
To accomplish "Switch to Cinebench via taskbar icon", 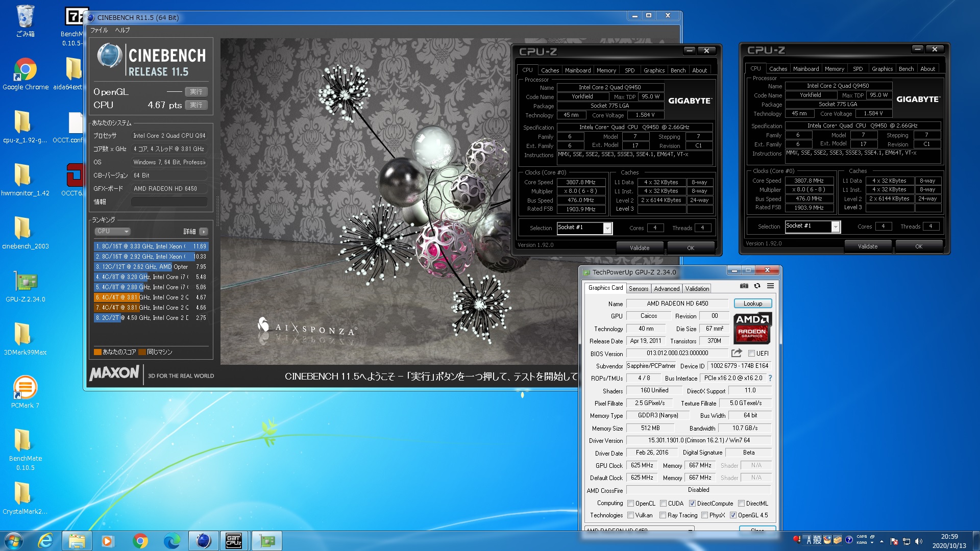I will point(203,541).
